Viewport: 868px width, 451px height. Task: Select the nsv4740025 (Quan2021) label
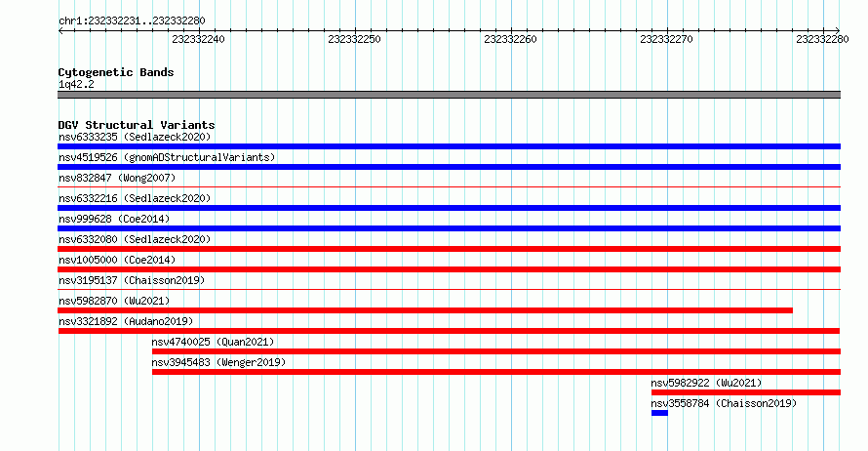(214, 342)
